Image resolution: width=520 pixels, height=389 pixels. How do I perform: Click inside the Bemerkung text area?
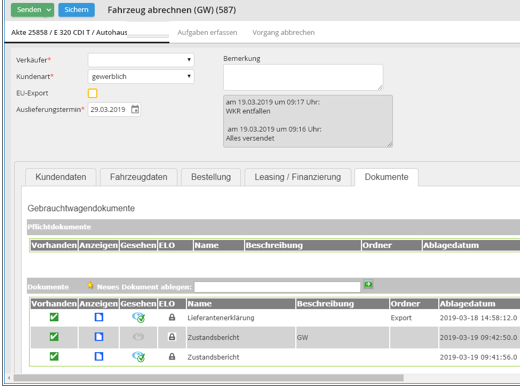[303, 77]
